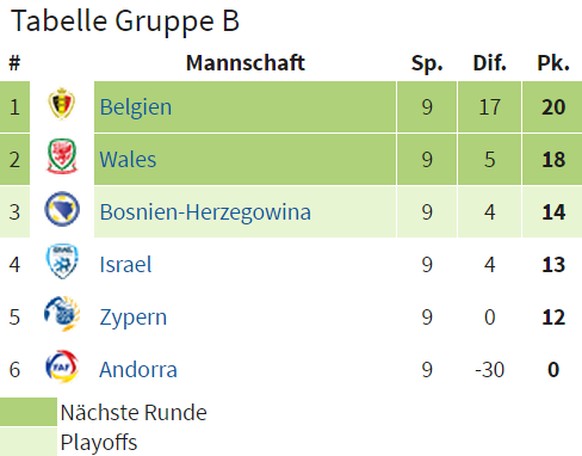Click the Andorra FAF logo
Image resolution: width=582 pixels, height=456 pixels.
coord(62,366)
